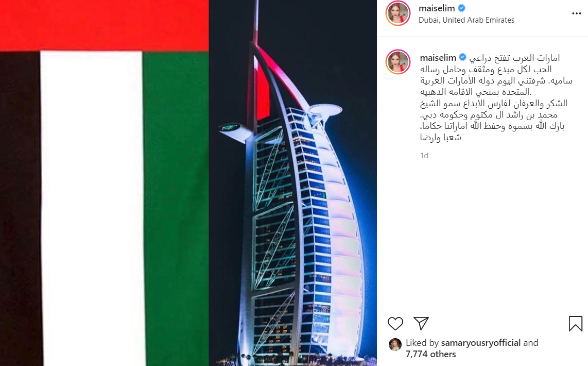Click the helipad on the Burj tower
Image resolution: width=588 pixels, height=366 pixels.
(325, 110)
